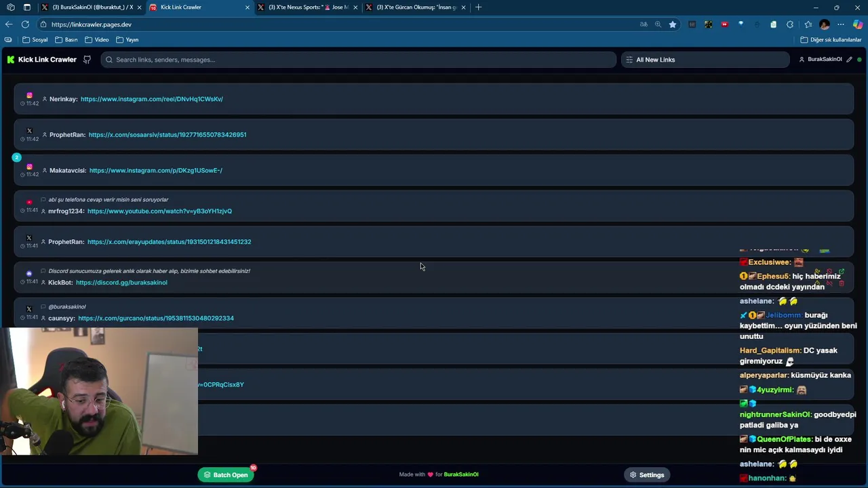Click browser back arrow
The height and width of the screenshot is (488, 868).
coord(9,24)
